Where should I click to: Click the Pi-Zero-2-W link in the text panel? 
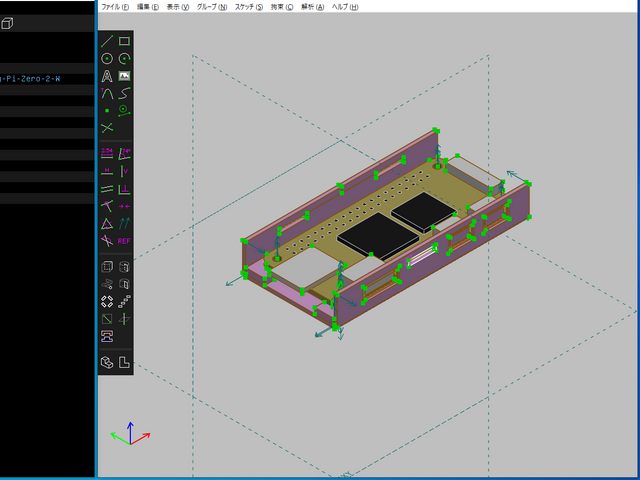coord(30,77)
